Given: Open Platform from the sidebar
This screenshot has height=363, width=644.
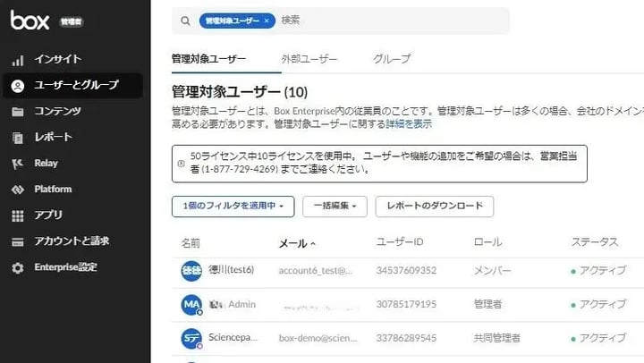Looking at the screenshot, I should (x=52, y=190).
